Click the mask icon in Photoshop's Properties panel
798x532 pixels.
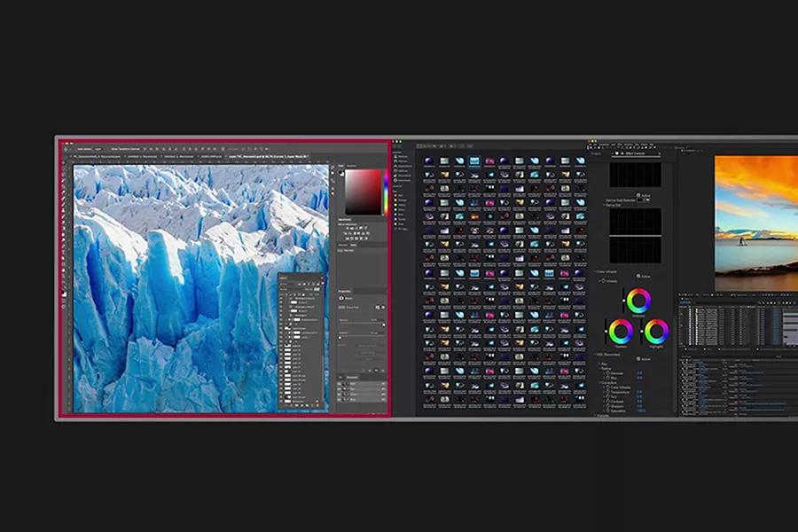tap(341, 298)
